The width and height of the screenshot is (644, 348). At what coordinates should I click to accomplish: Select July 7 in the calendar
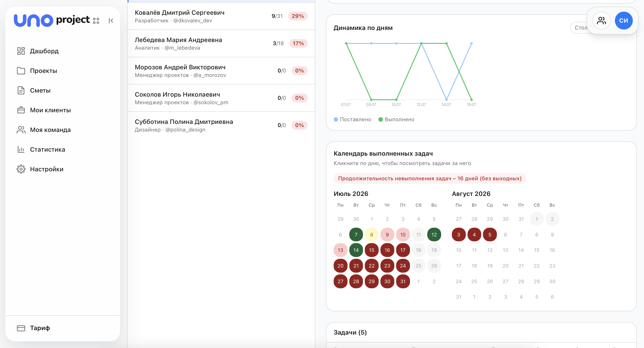click(356, 235)
